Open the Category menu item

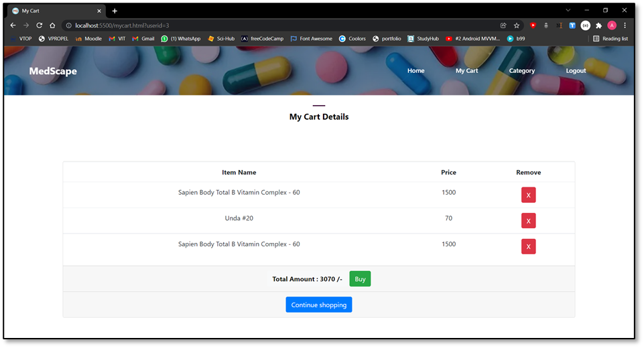(x=521, y=70)
